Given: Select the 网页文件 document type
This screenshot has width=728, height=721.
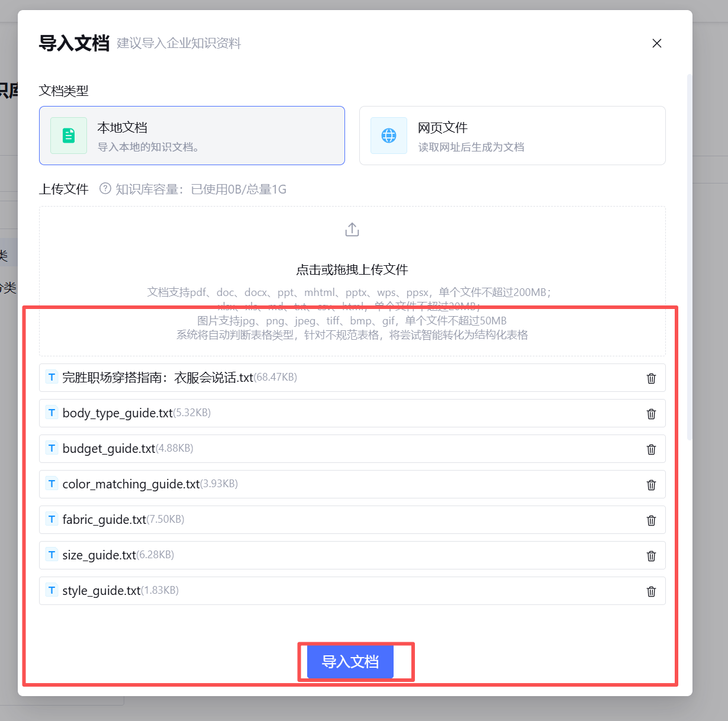Looking at the screenshot, I should click(513, 136).
